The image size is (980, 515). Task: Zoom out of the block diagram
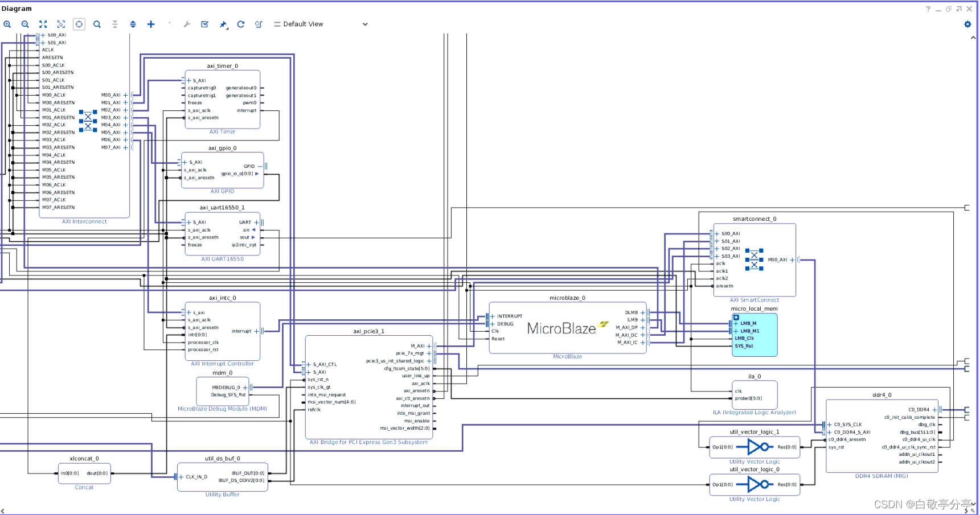click(25, 24)
